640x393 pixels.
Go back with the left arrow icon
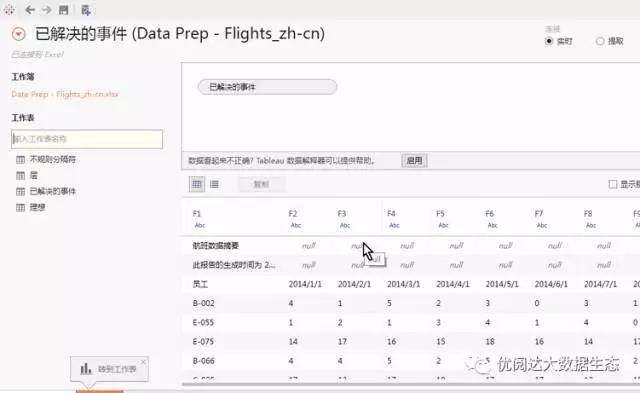[x=30, y=10]
